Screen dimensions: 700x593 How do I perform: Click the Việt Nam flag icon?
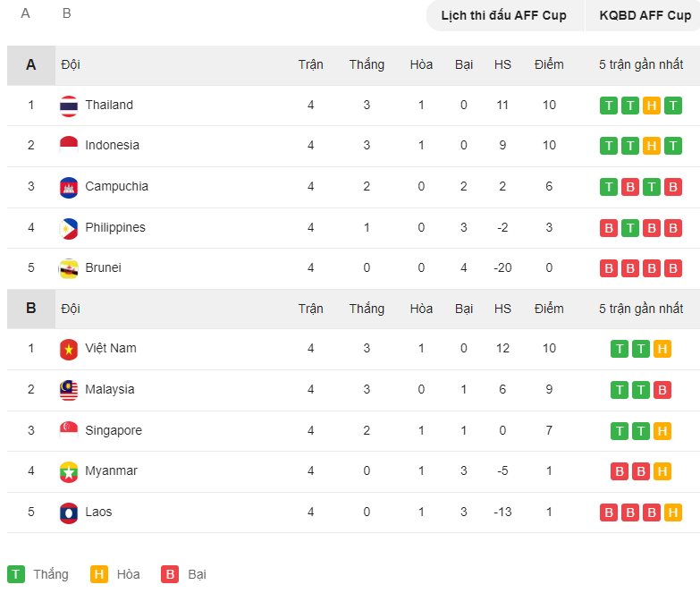pyautogui.click(x=69, y=349)
